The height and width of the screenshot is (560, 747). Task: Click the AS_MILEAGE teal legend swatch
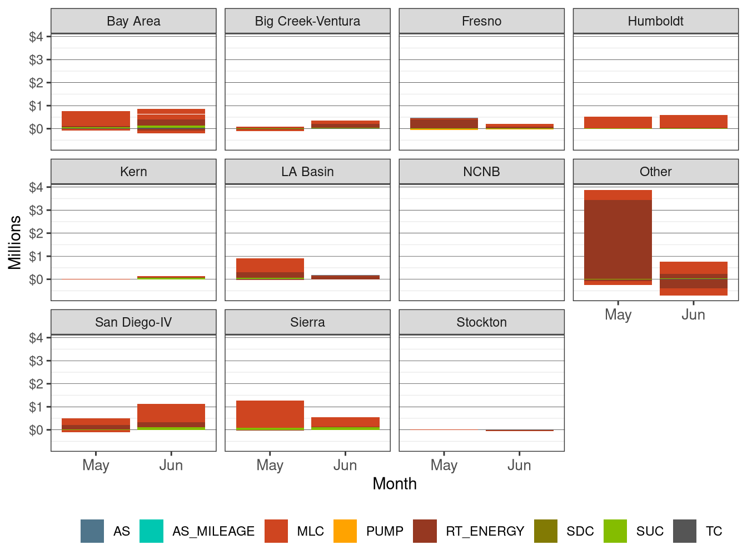151,531
